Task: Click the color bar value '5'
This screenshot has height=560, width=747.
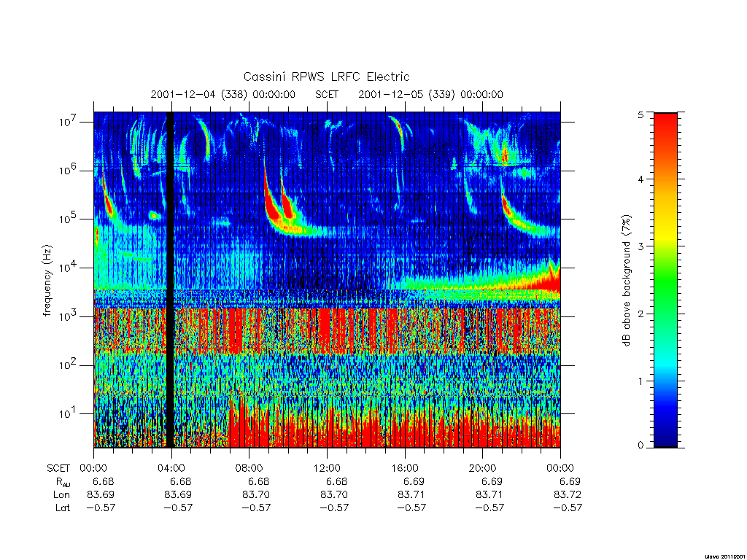Action: (x=640, y=114)
